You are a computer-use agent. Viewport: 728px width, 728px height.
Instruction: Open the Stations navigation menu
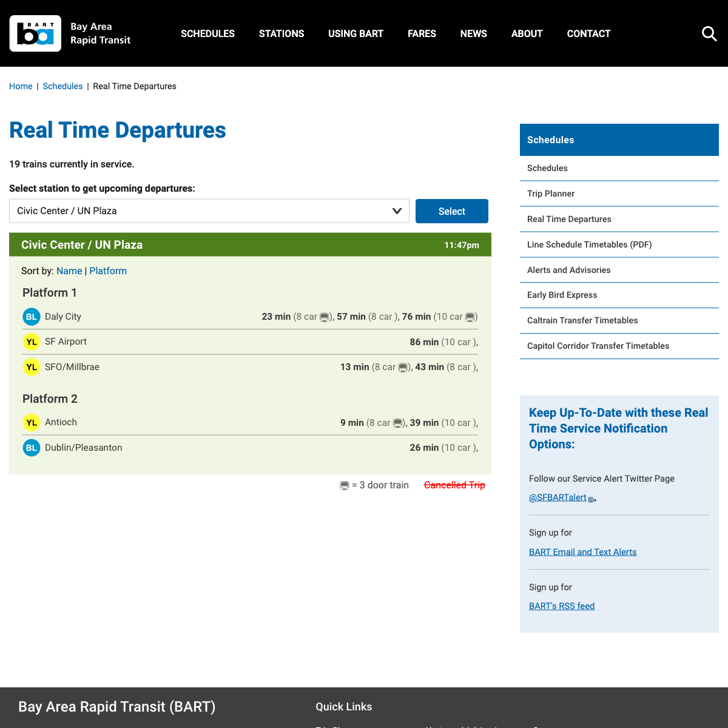pyautogui.click(x=281, y=33)
